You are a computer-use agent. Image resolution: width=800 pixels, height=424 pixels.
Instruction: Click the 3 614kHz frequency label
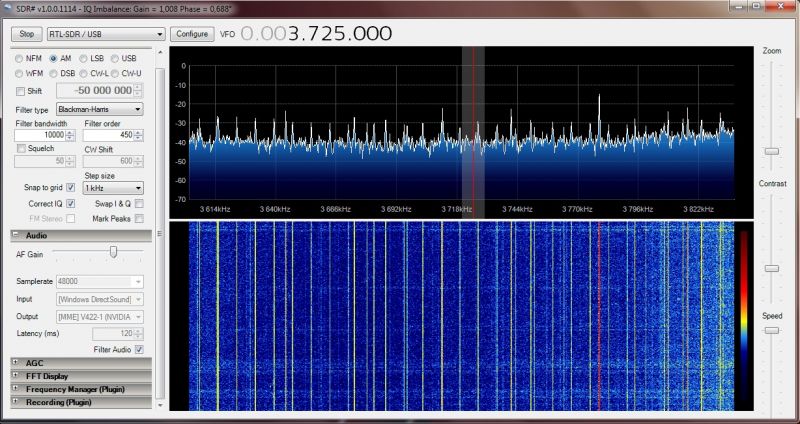click(x=215, y=209)
